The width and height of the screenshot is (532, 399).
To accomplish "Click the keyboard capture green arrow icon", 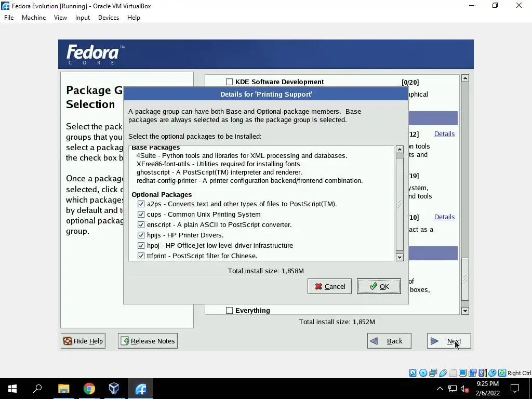I will click(502, 373).
